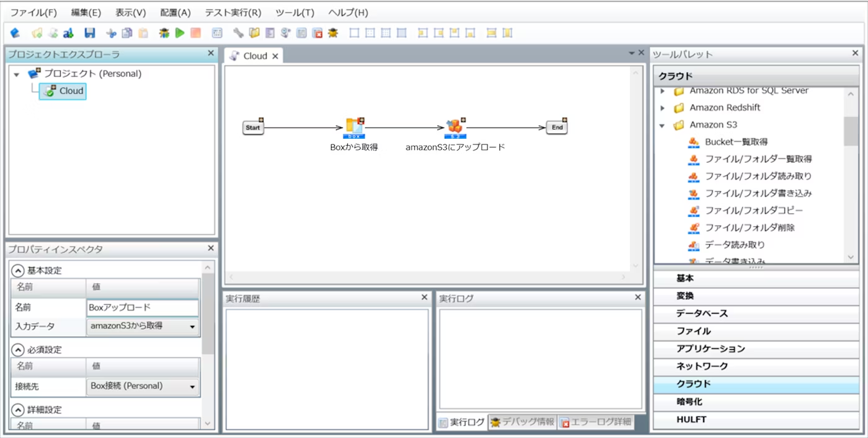Expand Amazon RDS for SQL Server folder
This screenshot has height=438, width=868.
click(662, 91)
